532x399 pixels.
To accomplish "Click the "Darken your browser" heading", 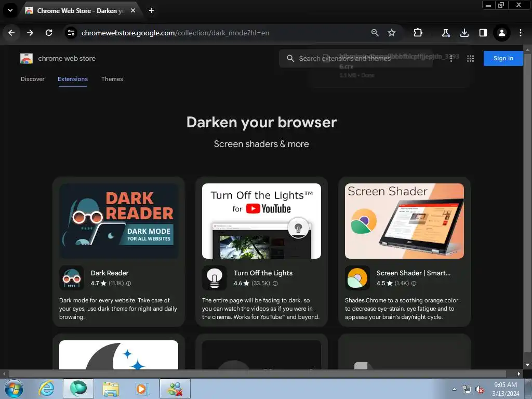I will (262, 123).
